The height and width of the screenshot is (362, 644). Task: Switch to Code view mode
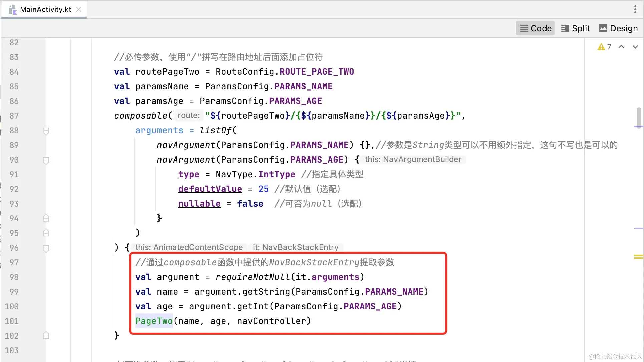535,28
